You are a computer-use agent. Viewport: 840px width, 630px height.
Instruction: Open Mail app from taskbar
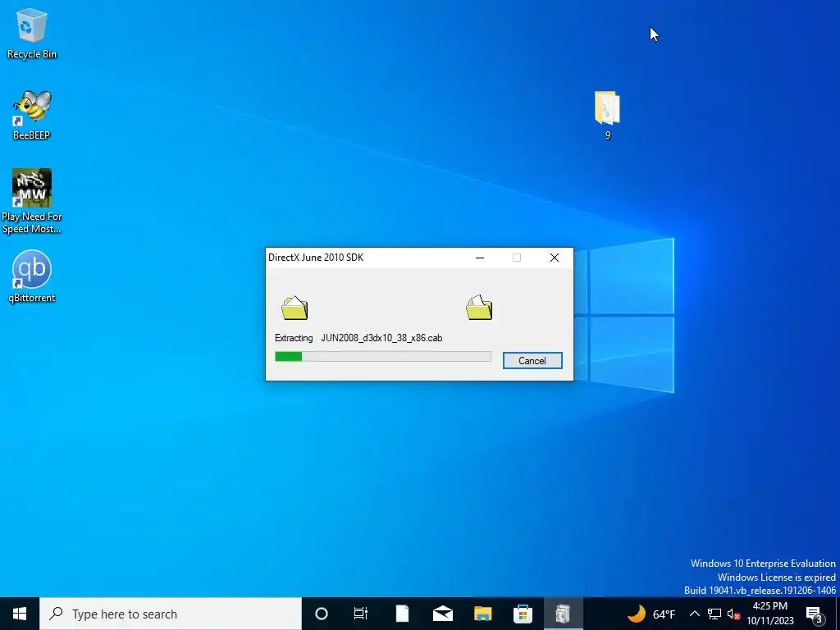442,614
